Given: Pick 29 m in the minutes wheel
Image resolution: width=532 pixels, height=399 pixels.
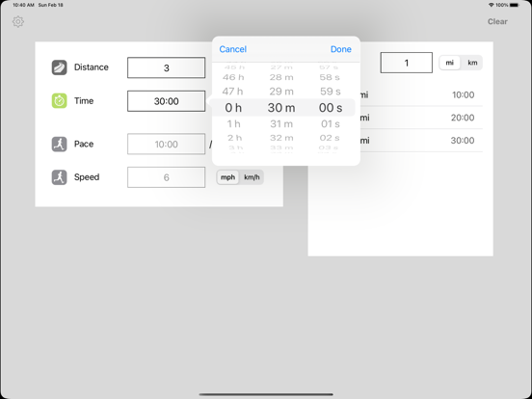Looking at the screenshot, I should pos(281,92).
